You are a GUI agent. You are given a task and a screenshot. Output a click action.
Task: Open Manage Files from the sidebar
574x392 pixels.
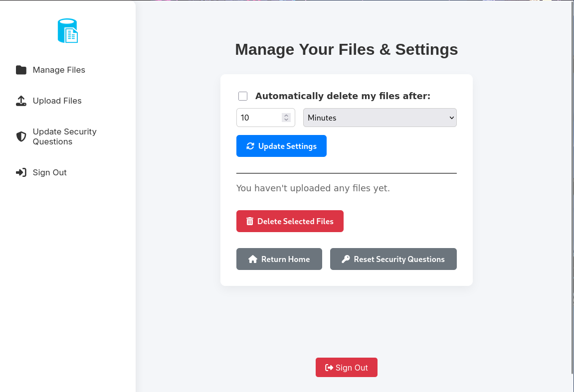[x=59, y=70]
